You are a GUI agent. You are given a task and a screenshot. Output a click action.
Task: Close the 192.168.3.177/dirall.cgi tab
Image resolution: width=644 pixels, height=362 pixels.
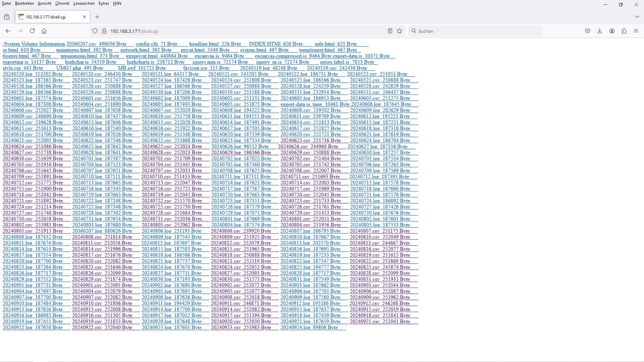pos(84,17)
